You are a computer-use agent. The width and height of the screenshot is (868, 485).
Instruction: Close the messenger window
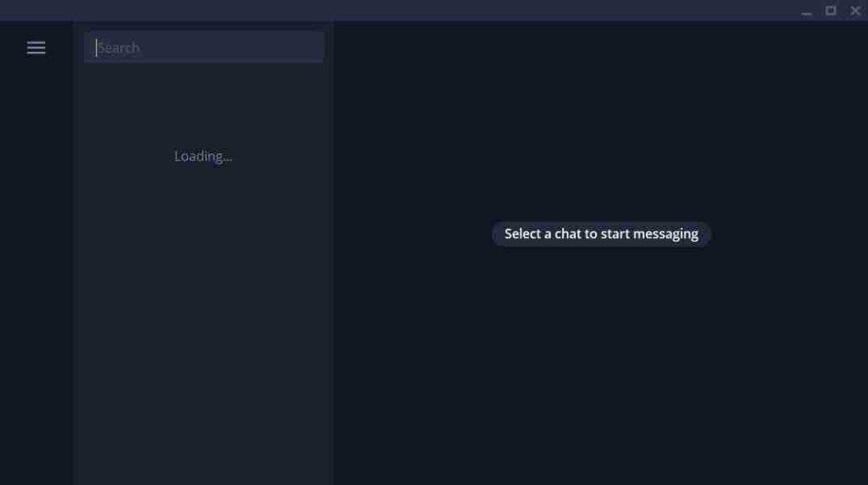(x=855, y=11)
